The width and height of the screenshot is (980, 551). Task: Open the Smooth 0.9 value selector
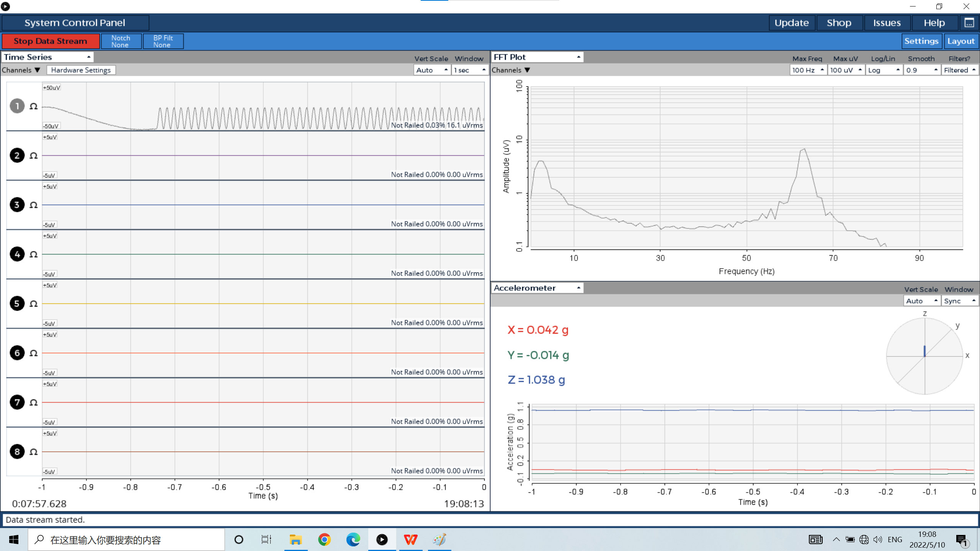(921, 70)
